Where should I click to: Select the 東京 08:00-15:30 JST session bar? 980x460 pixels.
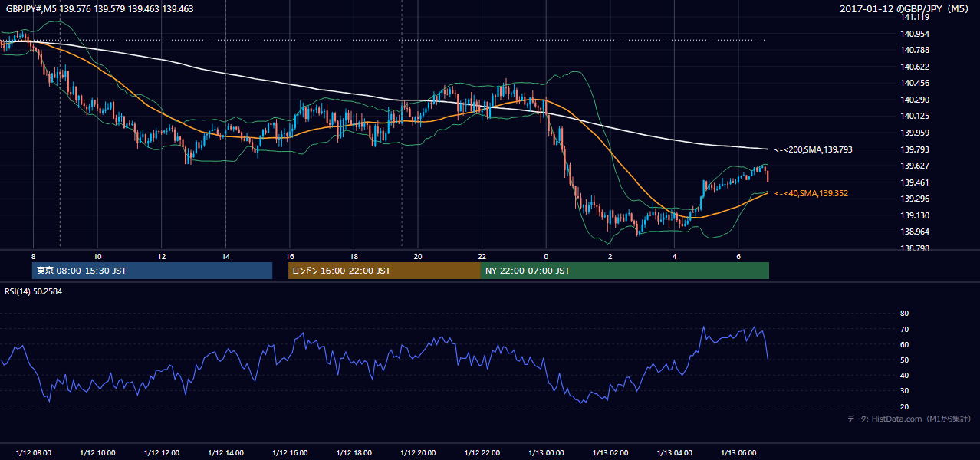click(153, 271)
